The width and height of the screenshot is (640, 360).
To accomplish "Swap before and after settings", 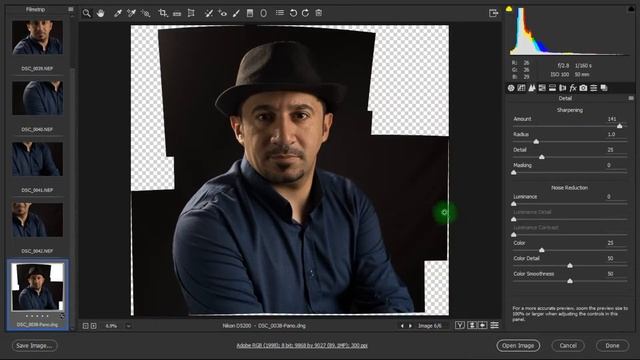I will coord(472,325).
